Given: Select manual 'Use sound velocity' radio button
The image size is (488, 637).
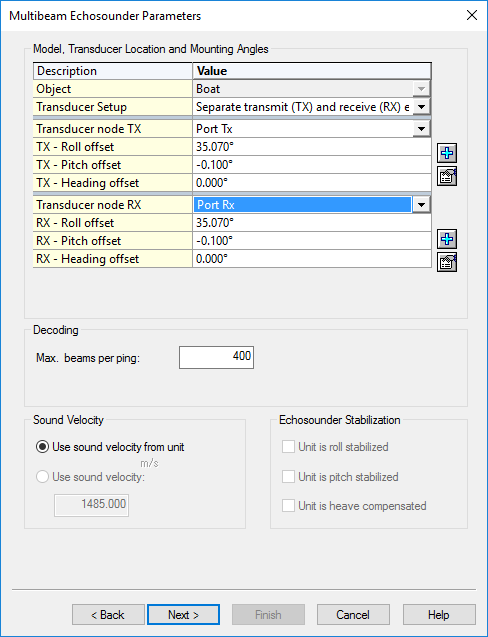Looking at the screenshot, I should click(x=42, y=477).
